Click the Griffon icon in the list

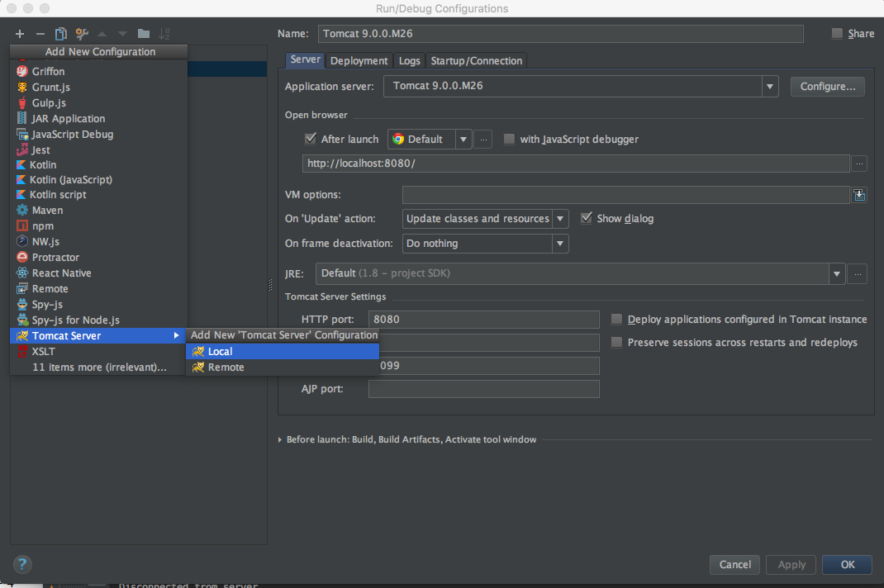pos(22,72)
